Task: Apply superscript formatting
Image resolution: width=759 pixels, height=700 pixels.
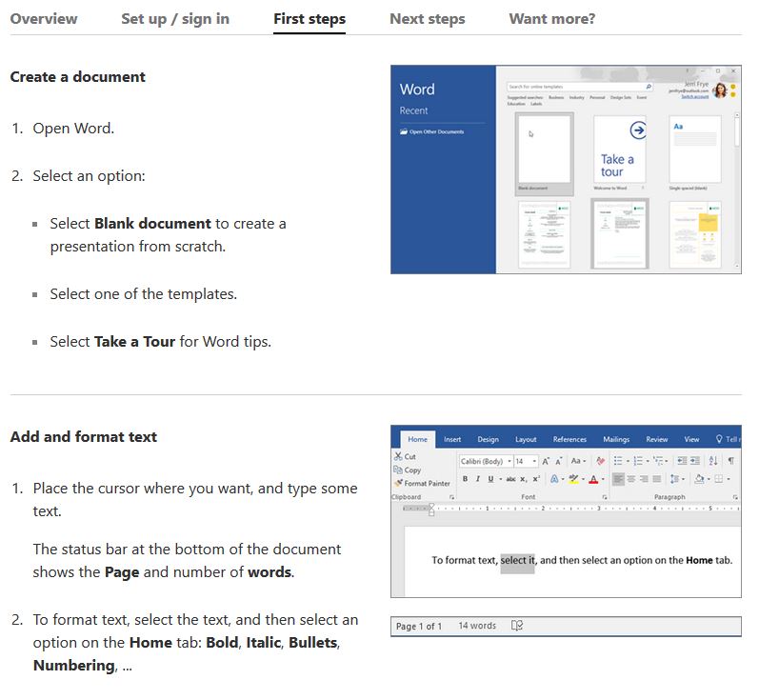Action: point(536,479)
